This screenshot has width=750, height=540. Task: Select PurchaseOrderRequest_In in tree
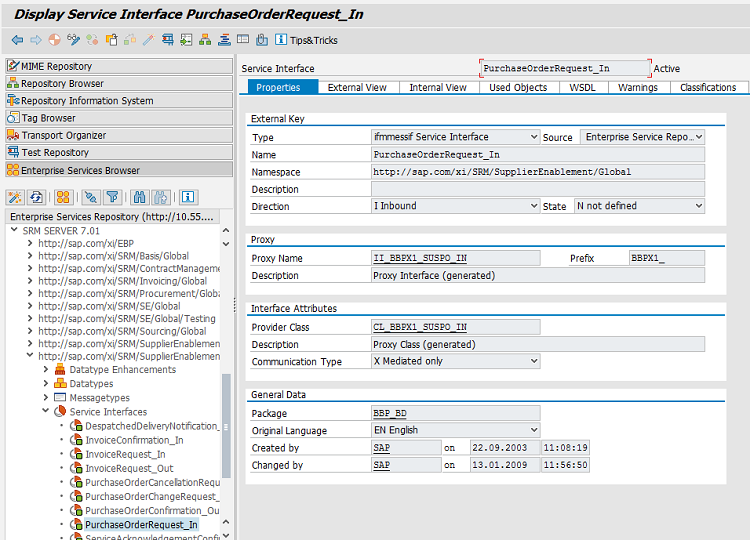pos(141,525)
